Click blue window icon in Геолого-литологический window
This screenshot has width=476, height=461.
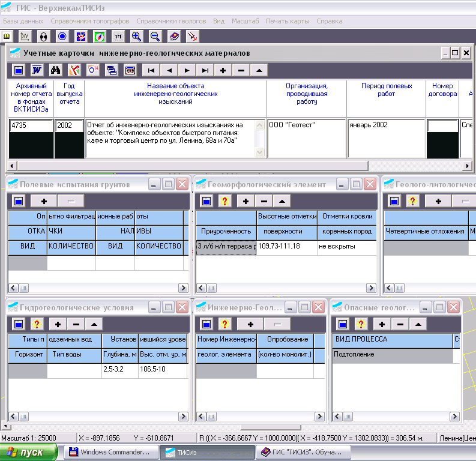click(394, 201)
